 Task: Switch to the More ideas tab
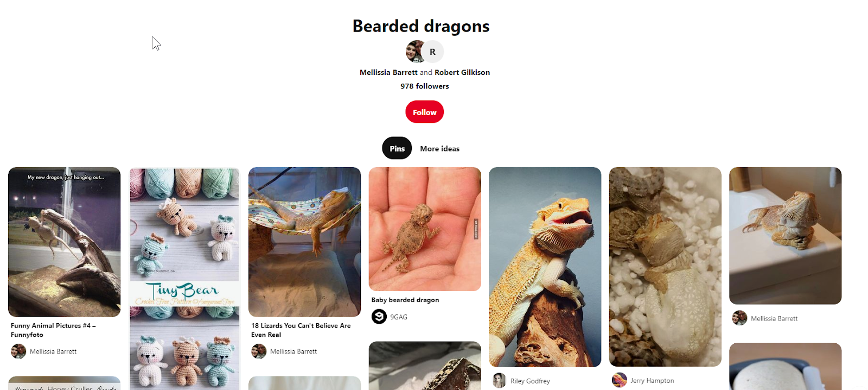click(439, 148)
